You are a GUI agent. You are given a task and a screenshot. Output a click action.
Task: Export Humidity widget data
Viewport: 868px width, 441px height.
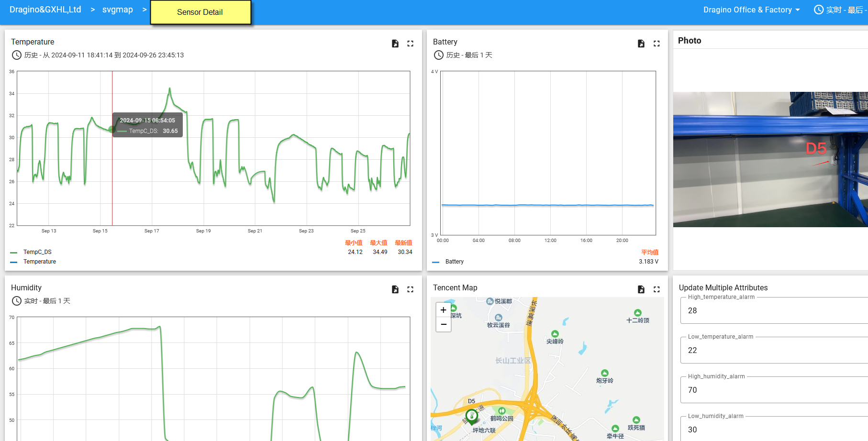click(395, 289)
